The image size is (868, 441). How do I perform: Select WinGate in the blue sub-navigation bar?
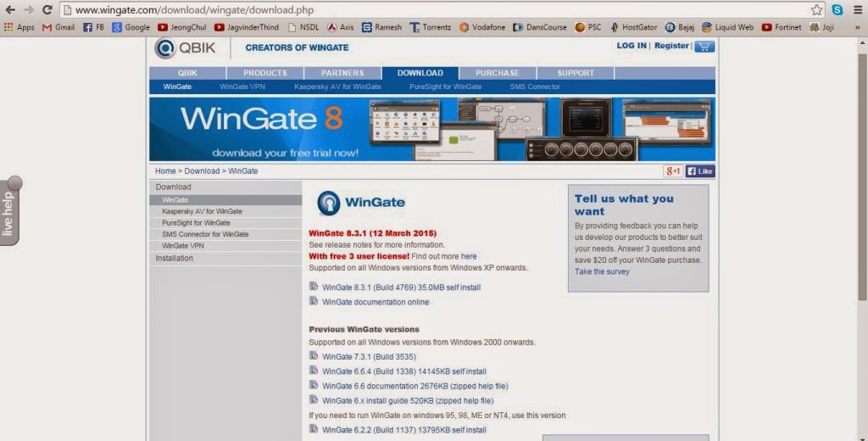point(177,87)
